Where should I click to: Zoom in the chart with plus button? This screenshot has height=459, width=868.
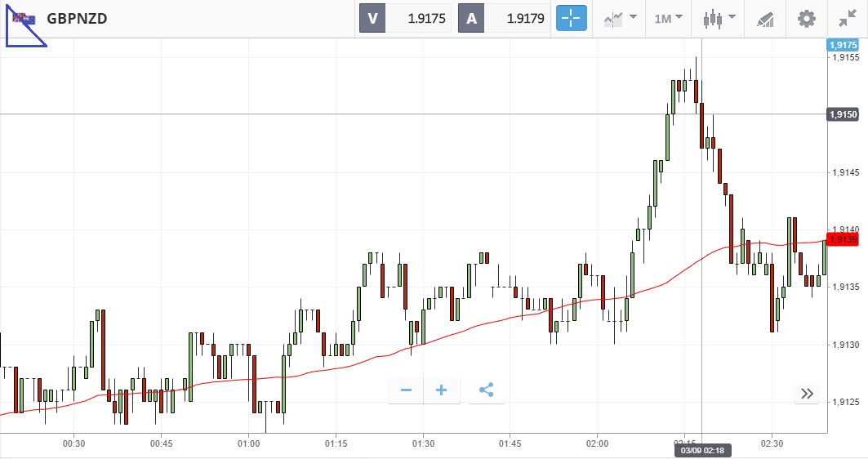pyautogui.click(x=442, y=390)
